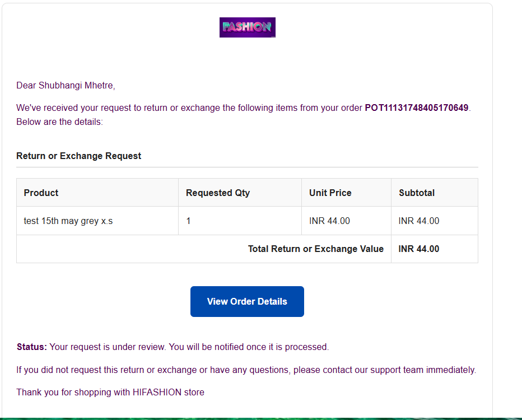This screenshot has height=420, width=522.
Task: Open the View Order Details button
Action: pos(247,301)
